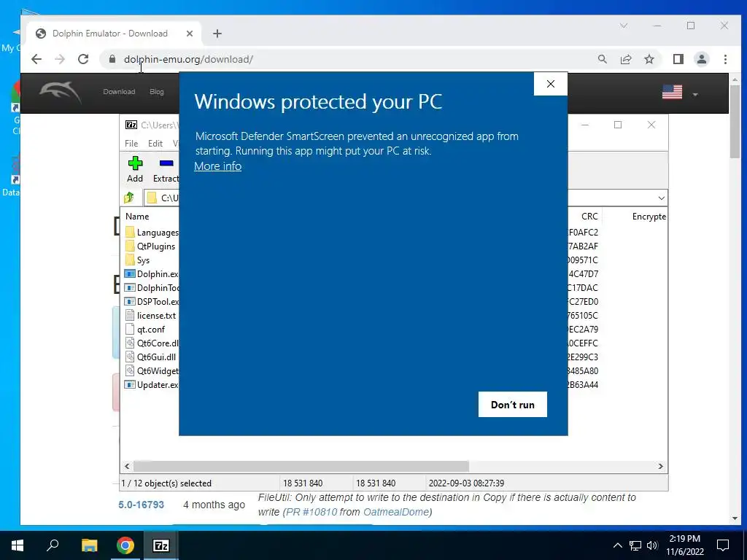Screen dimensions: 747x560
Task: Select Dolphin.exe file in 7-Zip
Action: click(x=152, y=274)
